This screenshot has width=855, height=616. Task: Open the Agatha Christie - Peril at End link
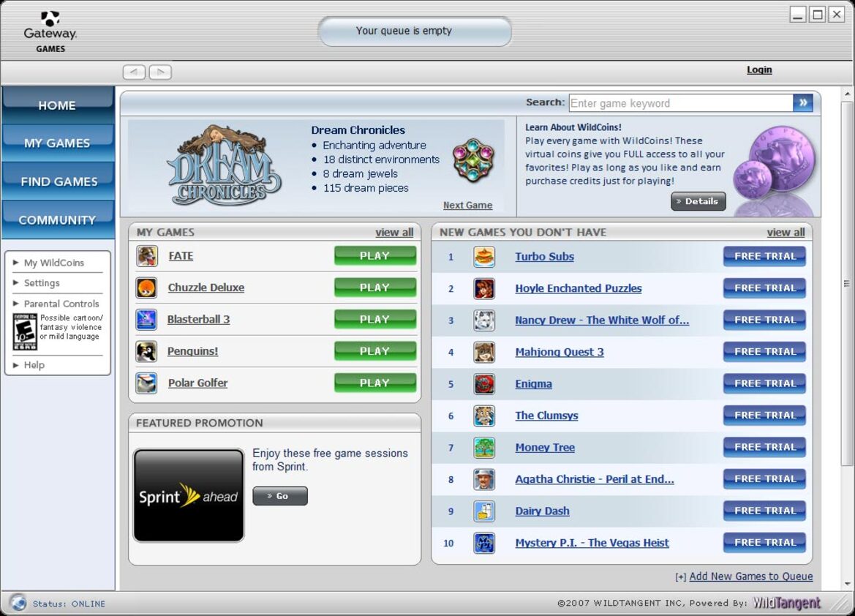(x=595, y=479)
